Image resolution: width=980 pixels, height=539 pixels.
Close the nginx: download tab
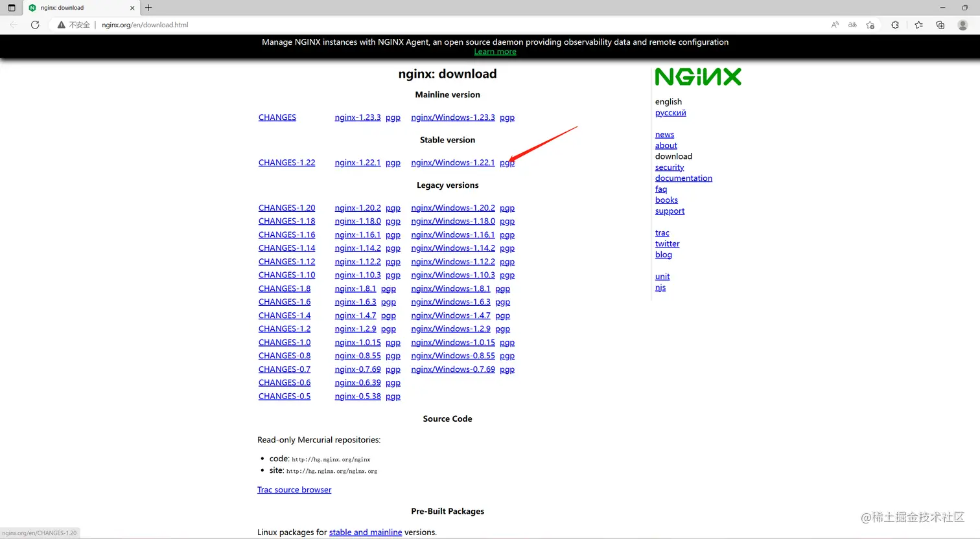pos(132,8)
